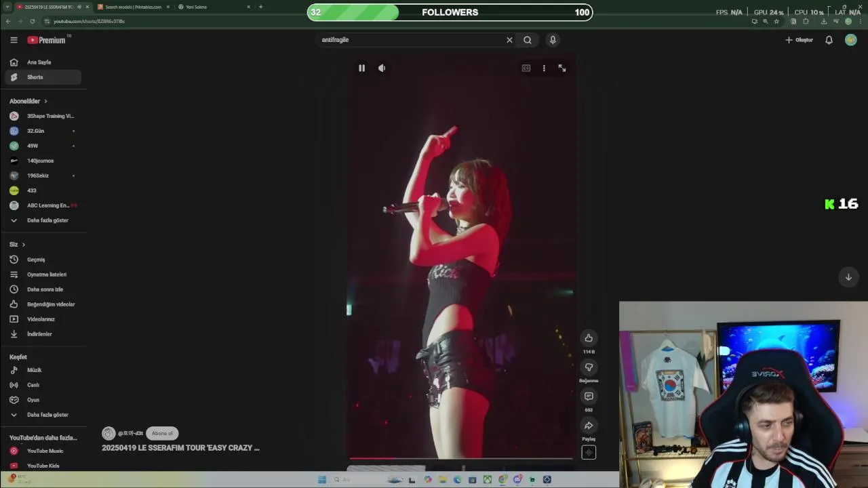Bookmark this page with star icon

(776, 21)
